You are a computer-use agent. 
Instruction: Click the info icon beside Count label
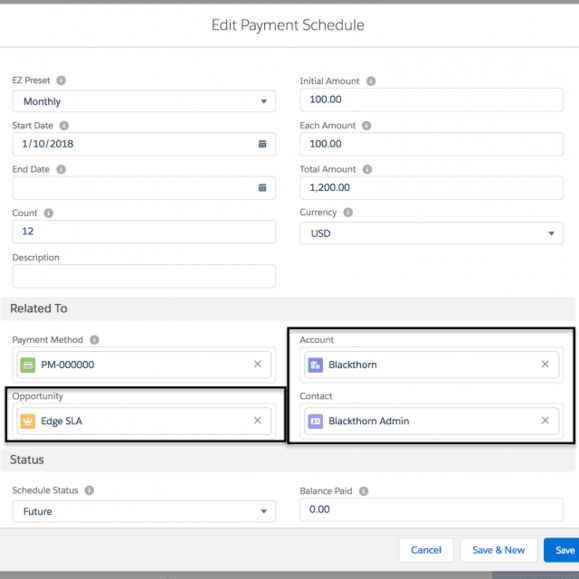[x=48, y=213]
